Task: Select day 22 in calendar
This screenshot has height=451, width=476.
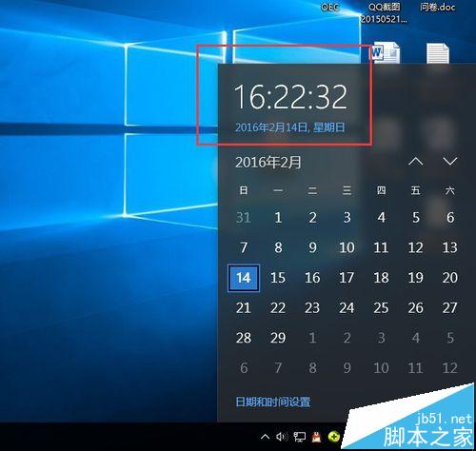Action: point(278,308)
